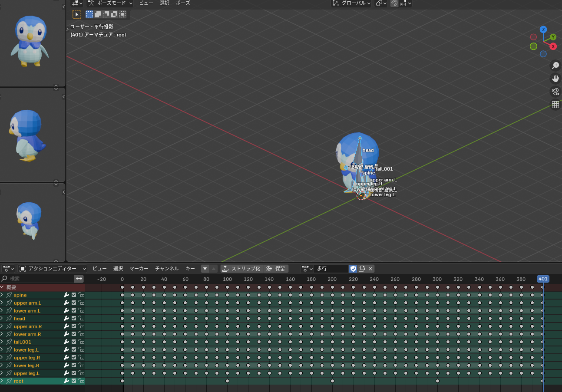Toggle checkbox for root channel

point(74,381)
